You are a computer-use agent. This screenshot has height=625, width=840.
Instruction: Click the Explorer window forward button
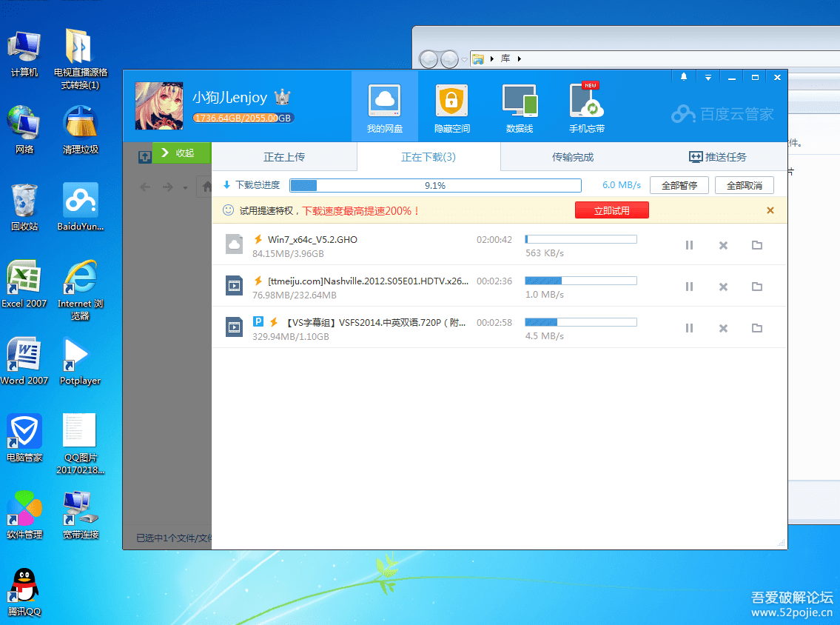(449, 59)
